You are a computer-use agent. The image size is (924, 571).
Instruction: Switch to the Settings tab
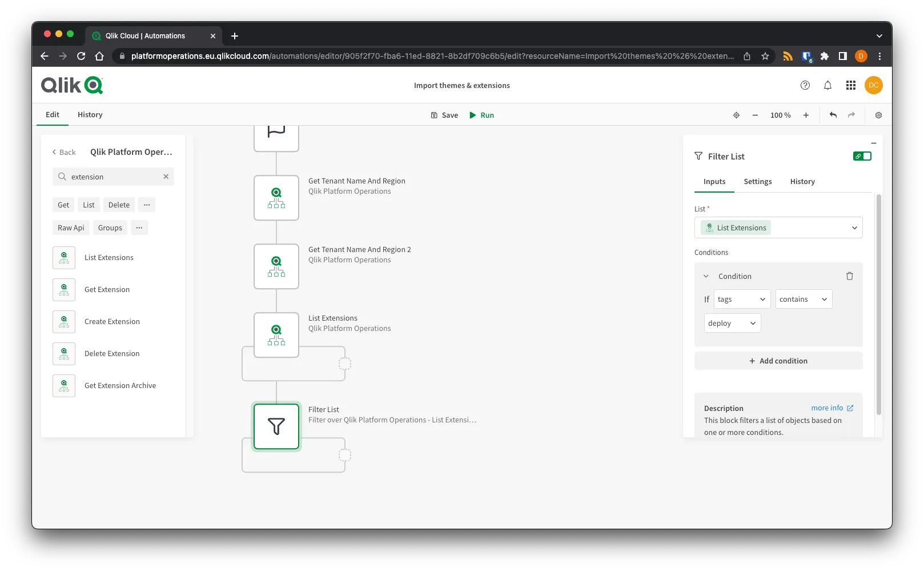[757, 181]
